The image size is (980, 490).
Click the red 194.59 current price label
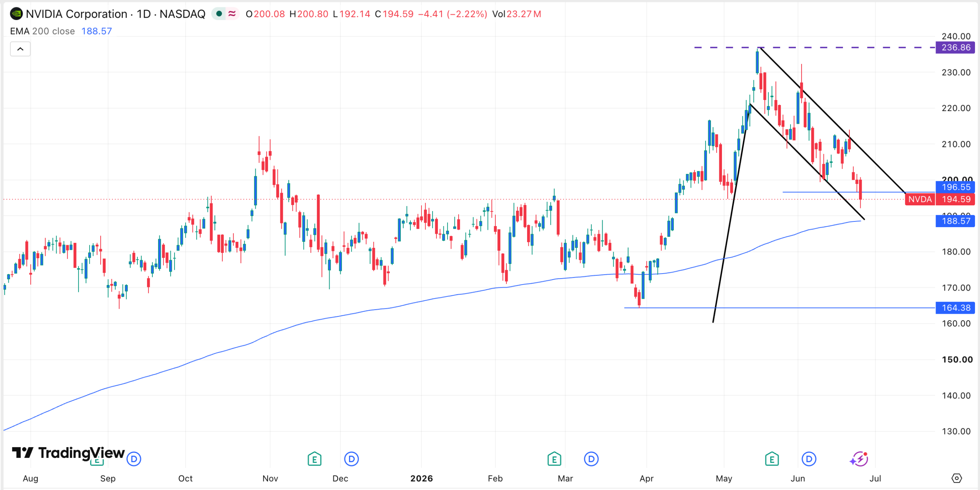click(955, 199)
